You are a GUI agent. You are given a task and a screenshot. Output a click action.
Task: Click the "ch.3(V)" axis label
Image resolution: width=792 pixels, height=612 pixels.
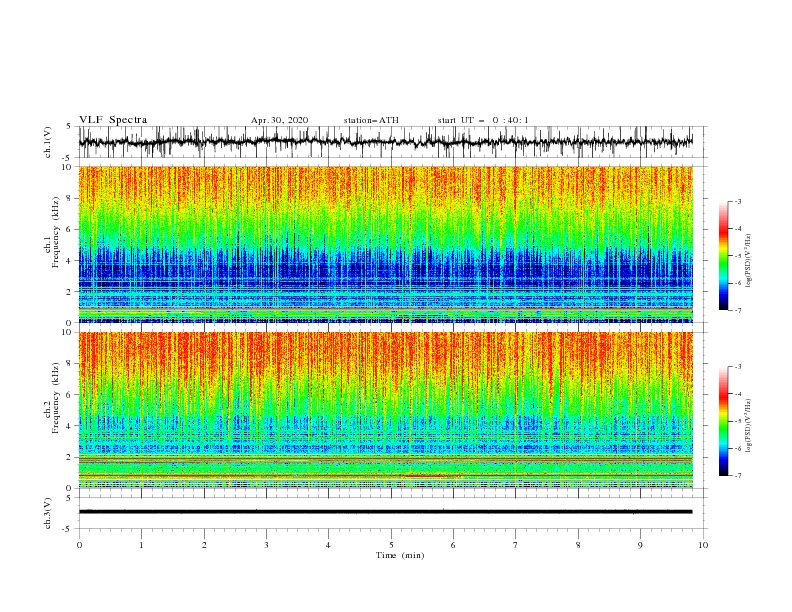[49, 513]
